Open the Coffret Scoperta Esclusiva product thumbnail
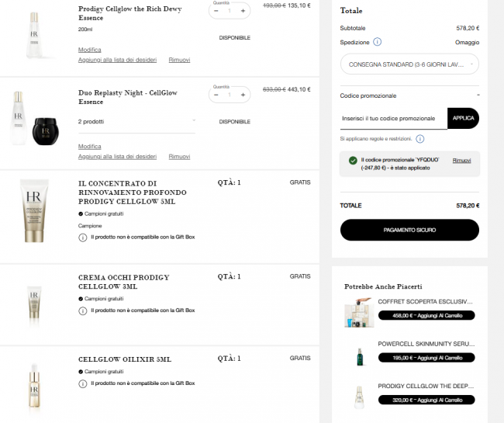 pyautogui.click(x=359, y=313)
